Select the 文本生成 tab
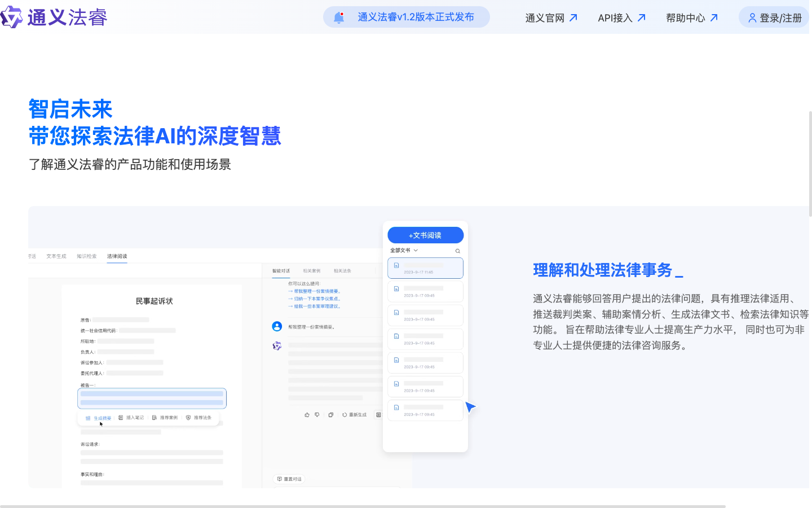Image resolution: width=812 pixels, height=508 pixels. point(56,256)
